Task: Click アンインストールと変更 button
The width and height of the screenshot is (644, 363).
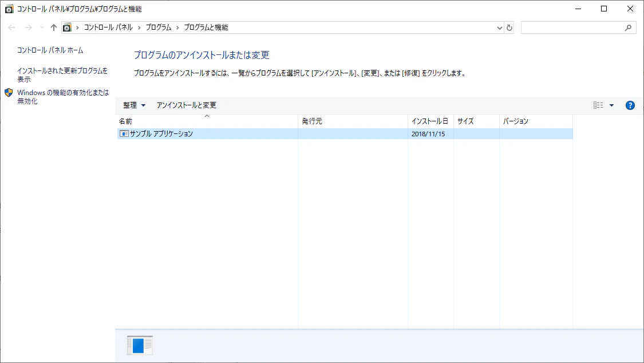Action: [187, 105]
